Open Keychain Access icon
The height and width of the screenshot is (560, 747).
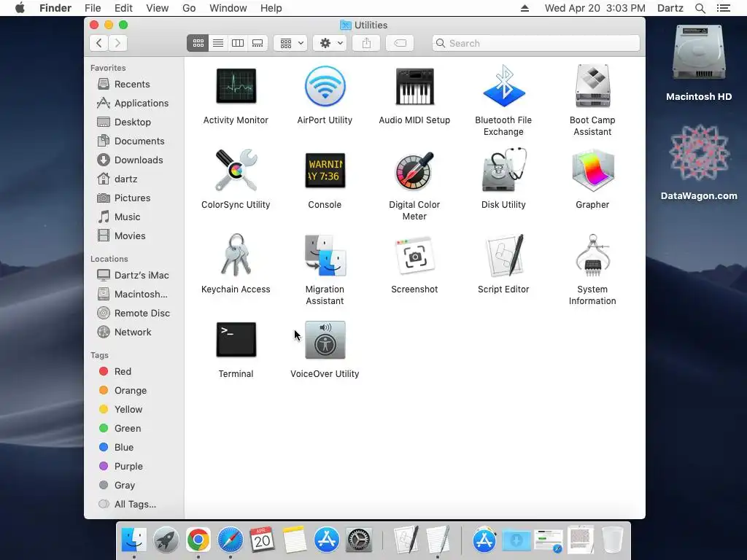point(236,254)
